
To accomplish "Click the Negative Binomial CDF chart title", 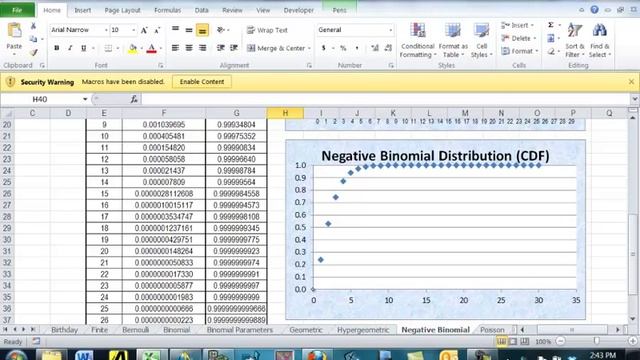I will 435,156.
